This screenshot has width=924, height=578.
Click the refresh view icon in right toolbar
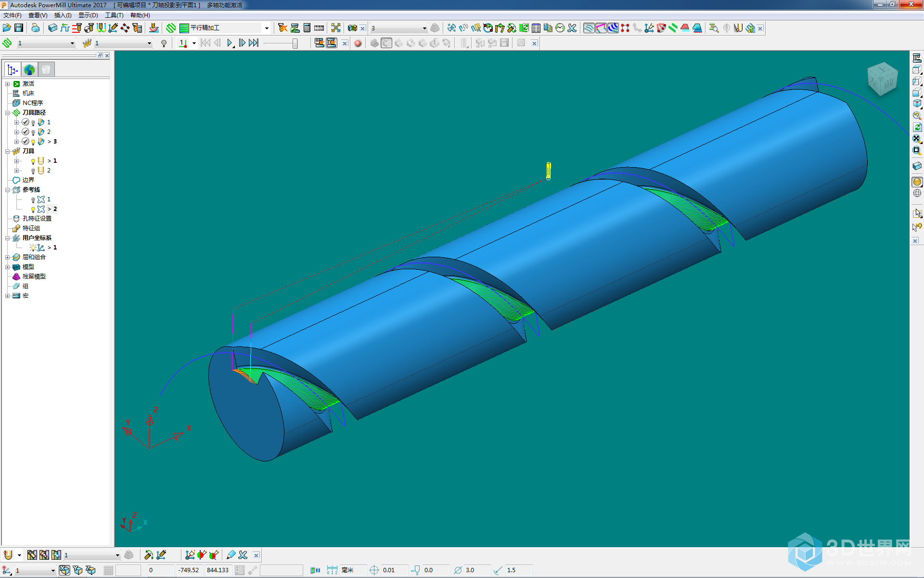(917, 127)
